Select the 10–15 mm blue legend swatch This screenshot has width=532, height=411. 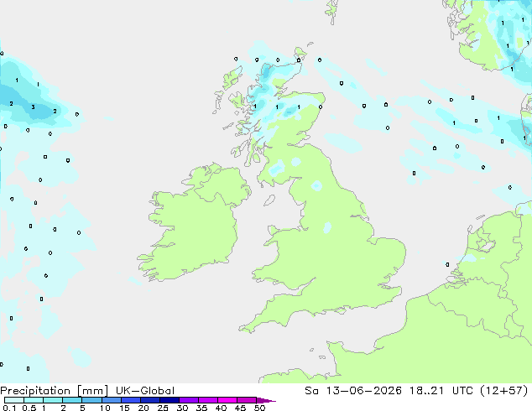coord(111,400)
